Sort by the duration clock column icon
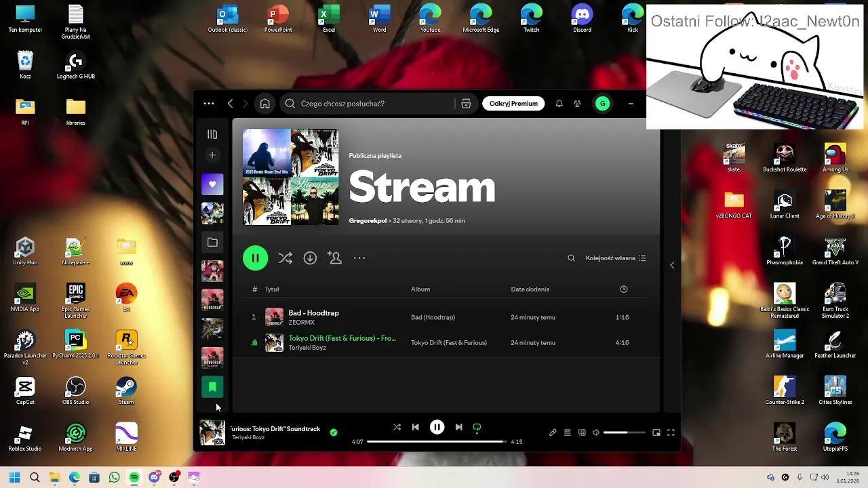 tap(624, 289)
